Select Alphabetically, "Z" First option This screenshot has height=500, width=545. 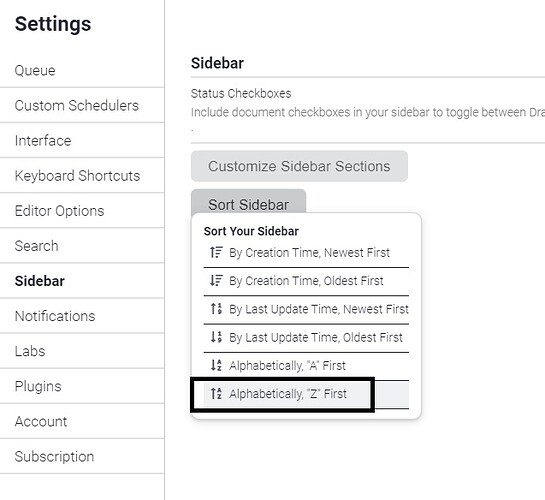pyautogui.click(x=306, y=394)
